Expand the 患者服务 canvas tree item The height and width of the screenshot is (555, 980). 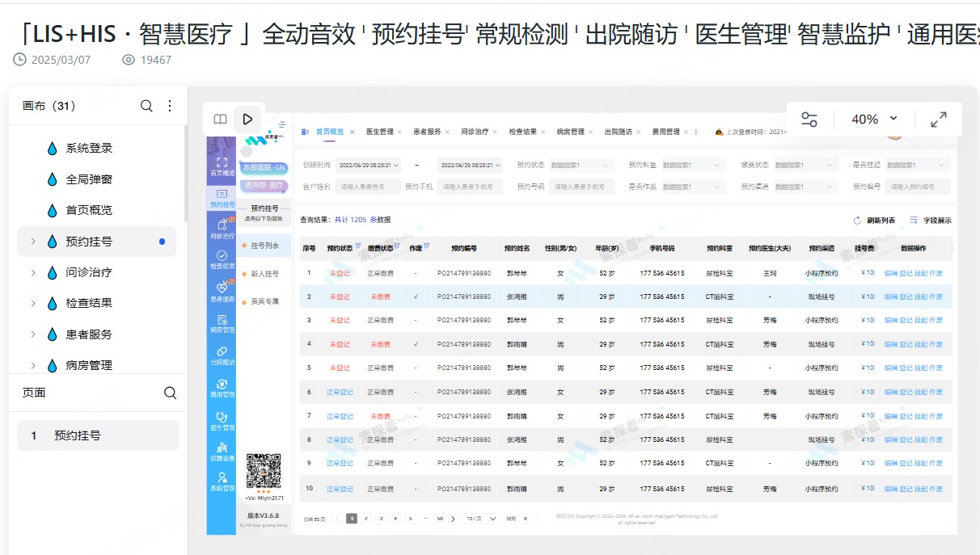point(33,334)
